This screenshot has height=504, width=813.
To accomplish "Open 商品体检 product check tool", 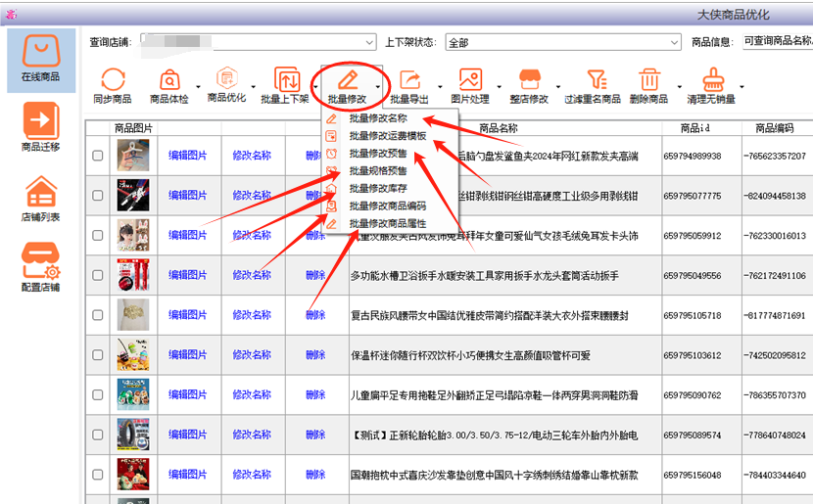I will tap(168, 80).
